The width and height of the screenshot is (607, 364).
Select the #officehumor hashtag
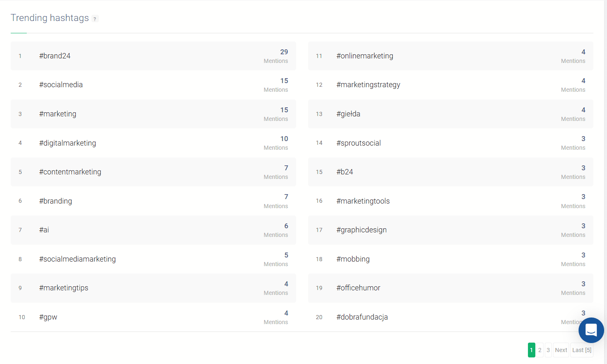click(358, 288)
